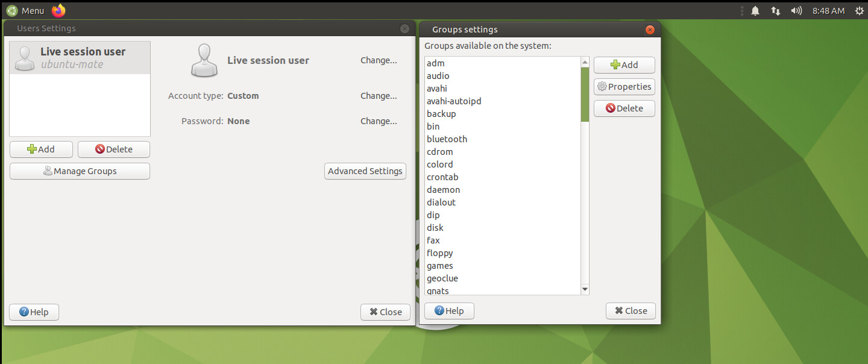
Task: Close Users Settings via titlebar X
Action: click(404, 28)
